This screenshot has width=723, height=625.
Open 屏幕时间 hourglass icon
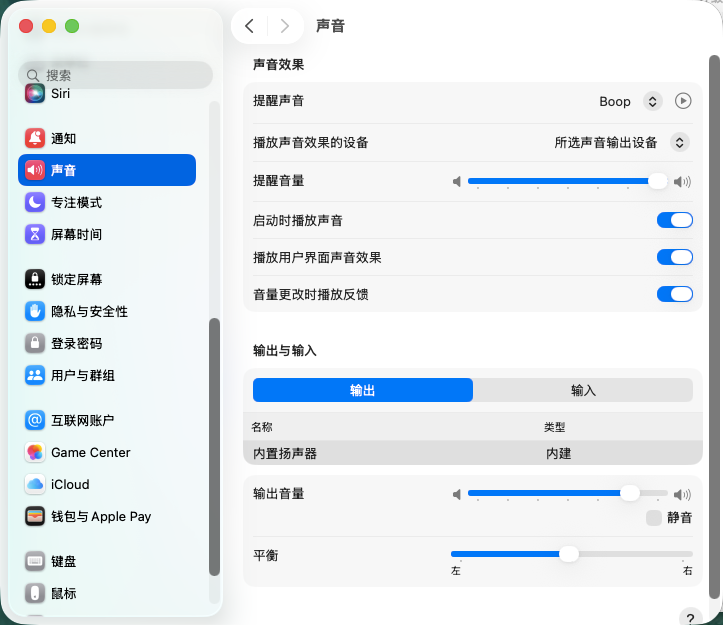[x=35, y=234]
